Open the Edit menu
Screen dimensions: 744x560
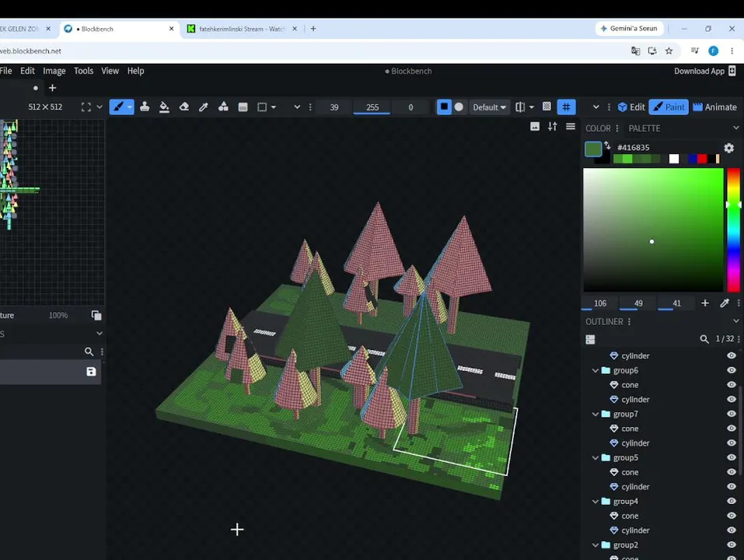27,71
